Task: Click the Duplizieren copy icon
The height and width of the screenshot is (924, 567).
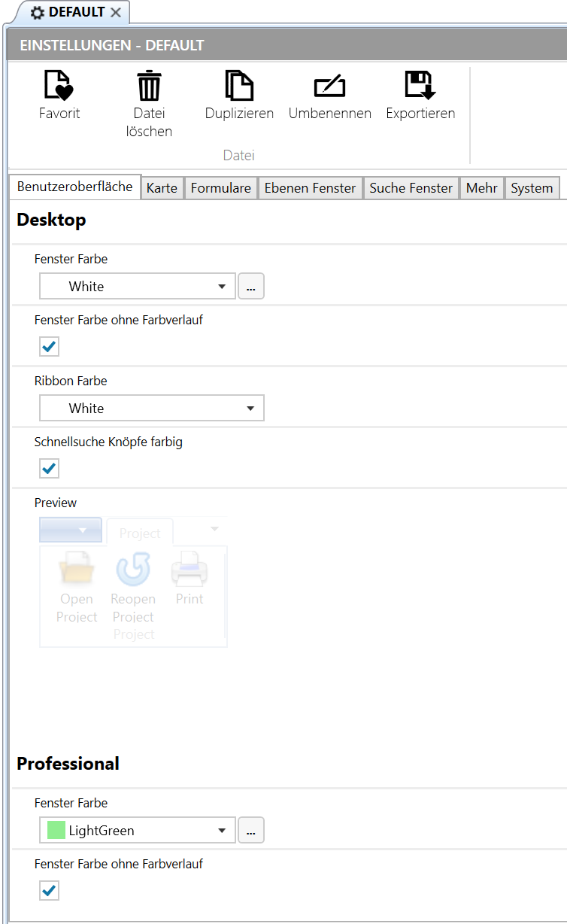Action: 239,85
